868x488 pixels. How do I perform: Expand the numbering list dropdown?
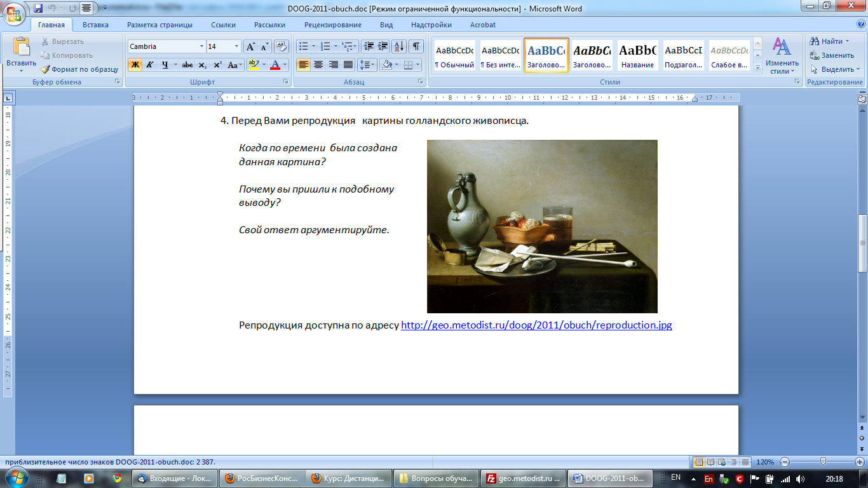(x=335, y=46)
